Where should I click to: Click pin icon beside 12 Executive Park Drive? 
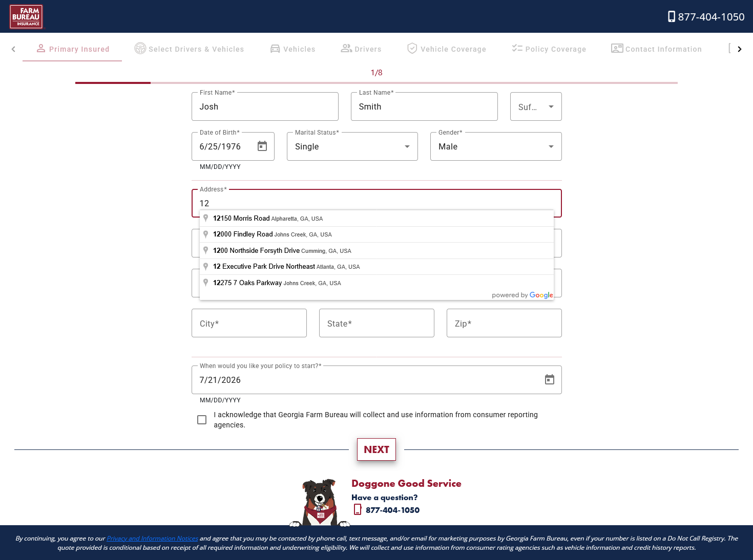tap(206, 266)
